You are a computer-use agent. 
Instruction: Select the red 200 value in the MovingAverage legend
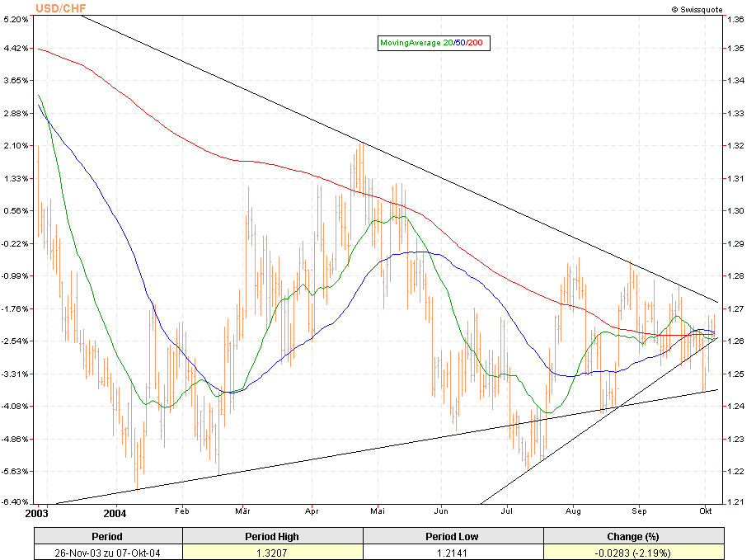[x=475, y=43]
